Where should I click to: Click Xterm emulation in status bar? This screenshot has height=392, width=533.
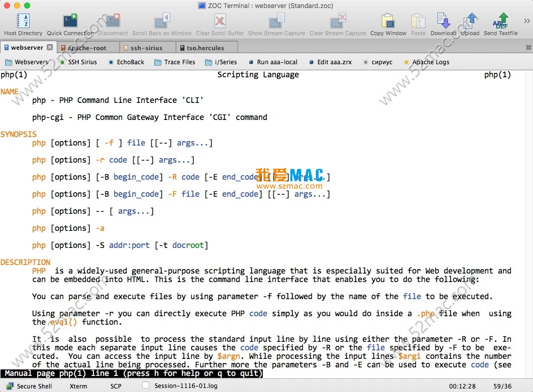pyautogui.click(x=78, y=386)
